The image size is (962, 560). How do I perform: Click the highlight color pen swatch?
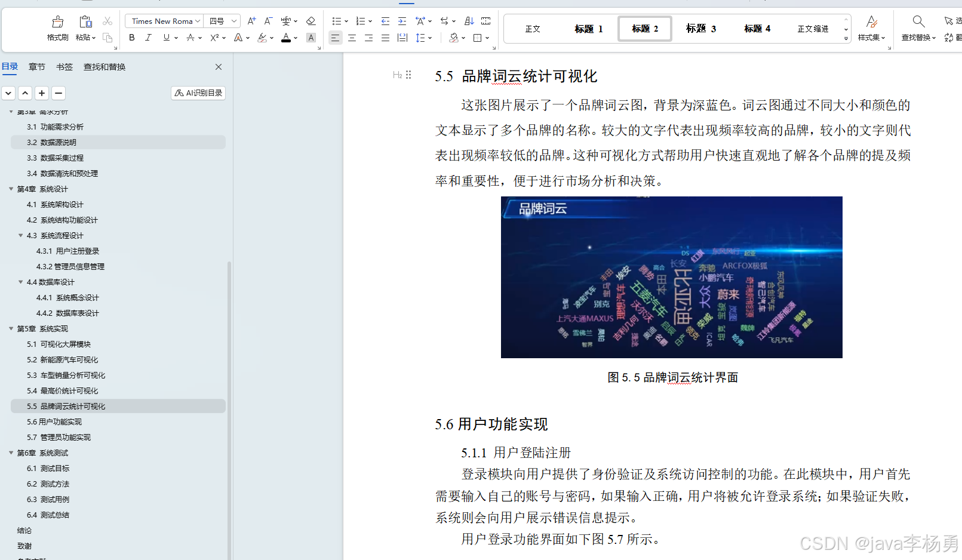pyautogui.click(x=262, y=38)
